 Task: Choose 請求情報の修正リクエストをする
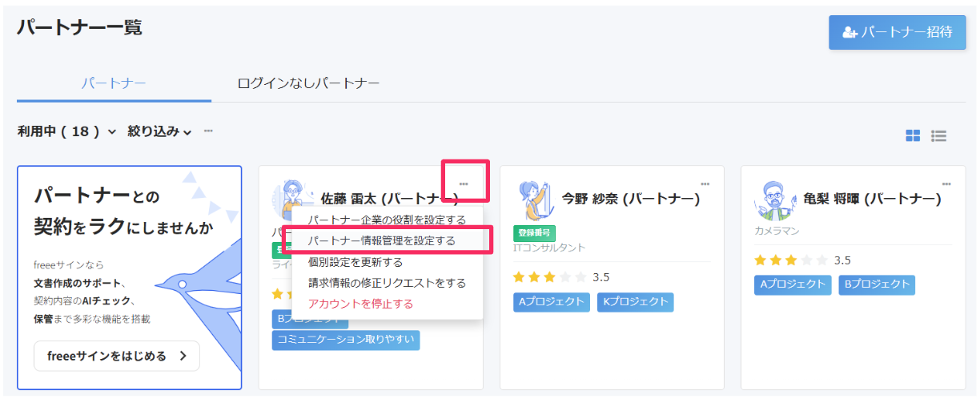[x=387, y=283]
